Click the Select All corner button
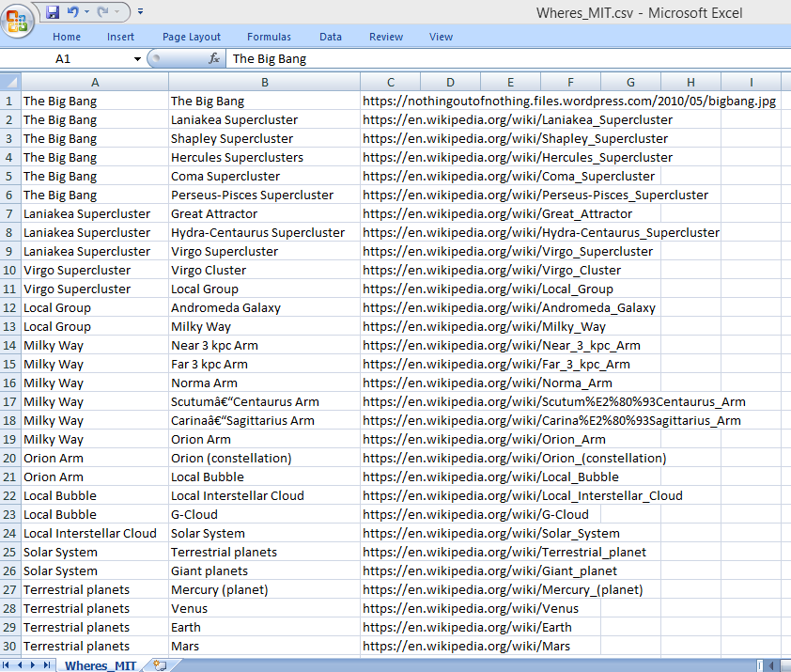 click(10, 82)
